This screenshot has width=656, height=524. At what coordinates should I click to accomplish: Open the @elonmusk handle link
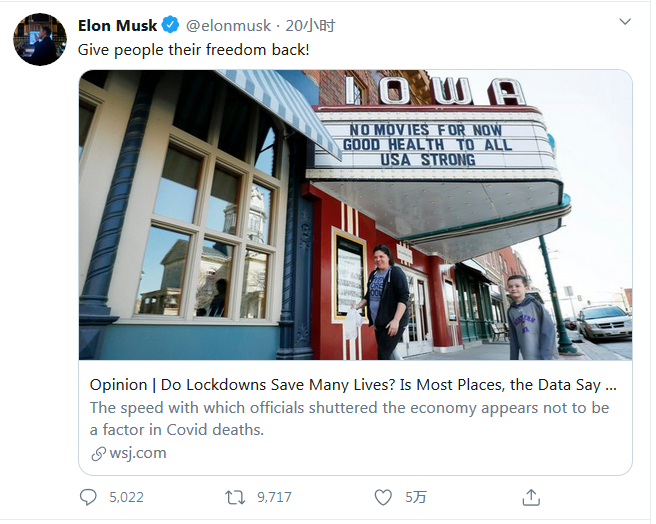point(227,24)
